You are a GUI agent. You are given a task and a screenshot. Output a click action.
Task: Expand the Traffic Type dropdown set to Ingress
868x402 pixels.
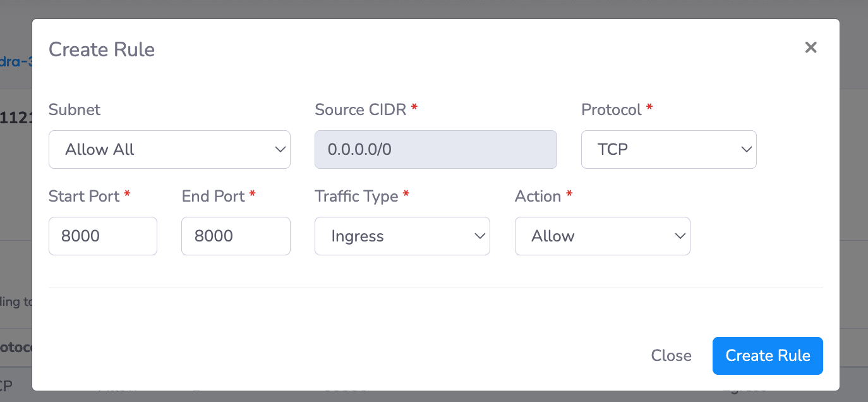tap(402, 236)
